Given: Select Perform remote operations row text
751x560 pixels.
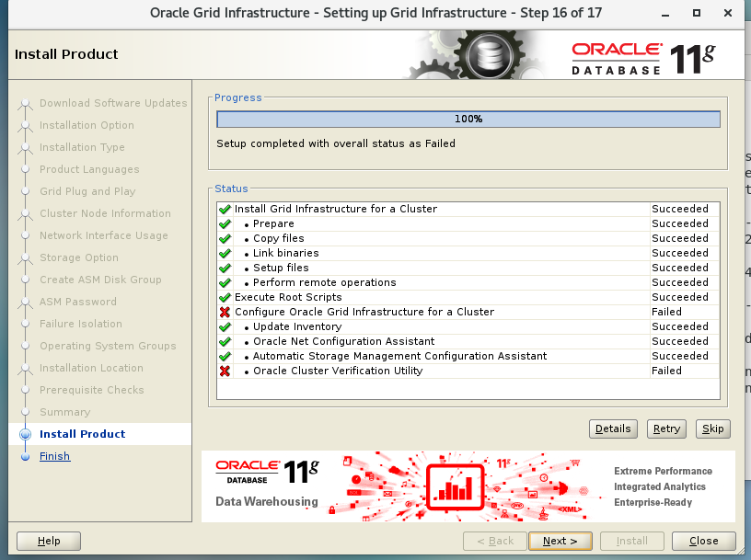Looking at the screenshot, I should (x=324, y=282).
